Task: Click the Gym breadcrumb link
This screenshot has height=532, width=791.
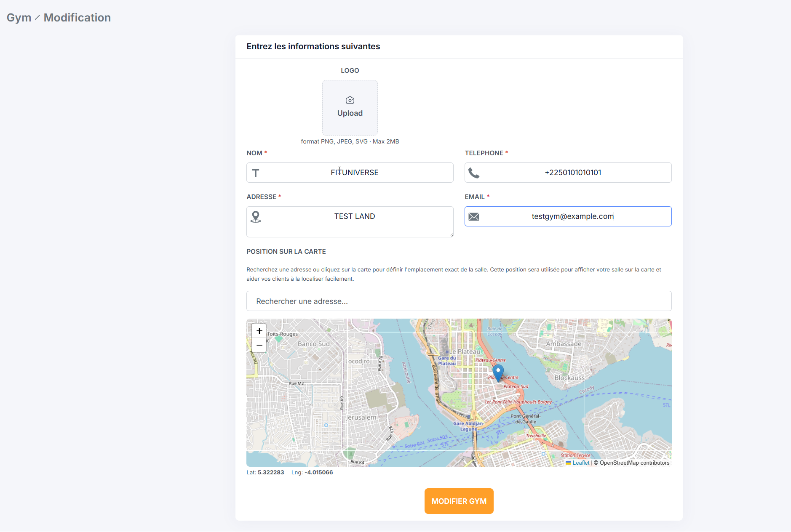Action: [x=19, y=18]
